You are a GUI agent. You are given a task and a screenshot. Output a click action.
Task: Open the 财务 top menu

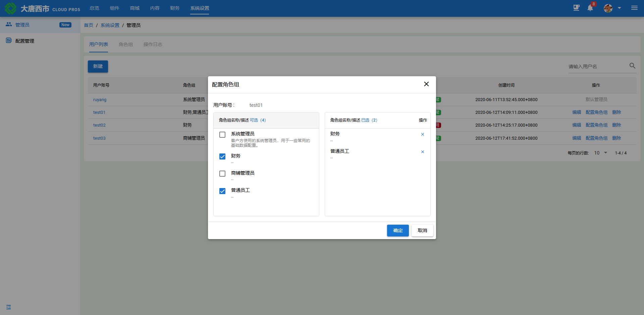click(175, 8)
